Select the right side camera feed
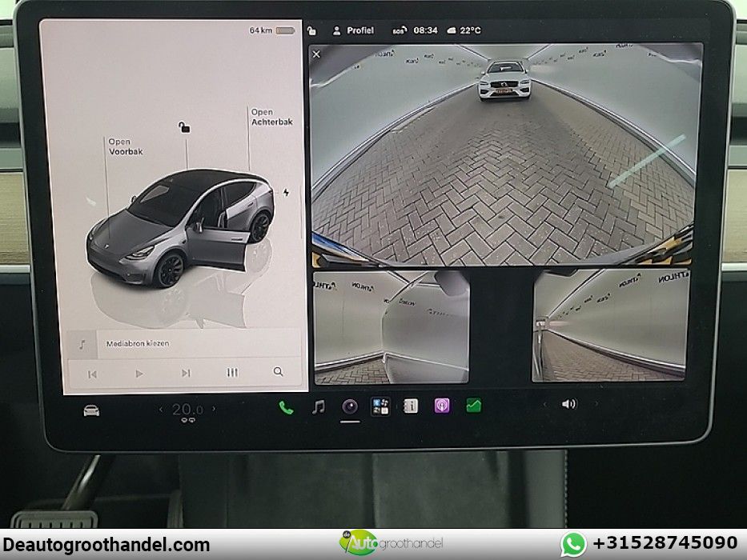747x560 pixels. 610,326
